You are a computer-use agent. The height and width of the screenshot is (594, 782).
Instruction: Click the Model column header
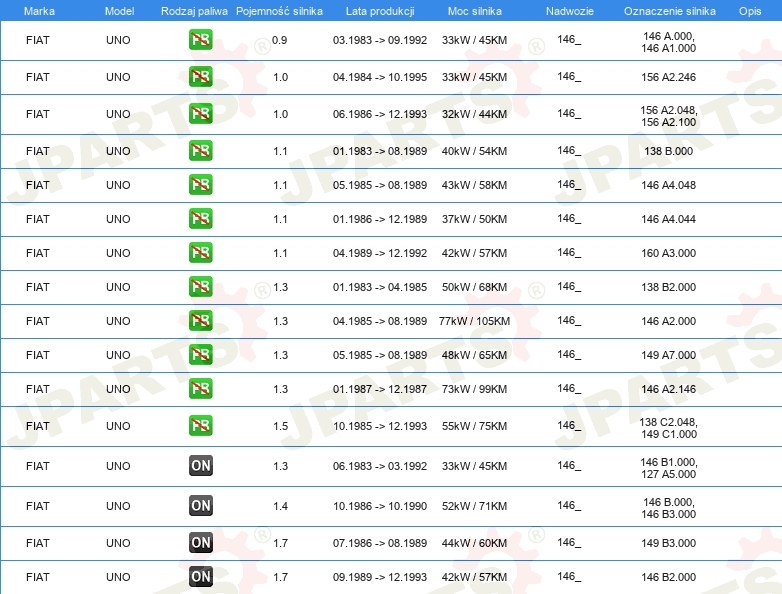[x=119, y=11]
